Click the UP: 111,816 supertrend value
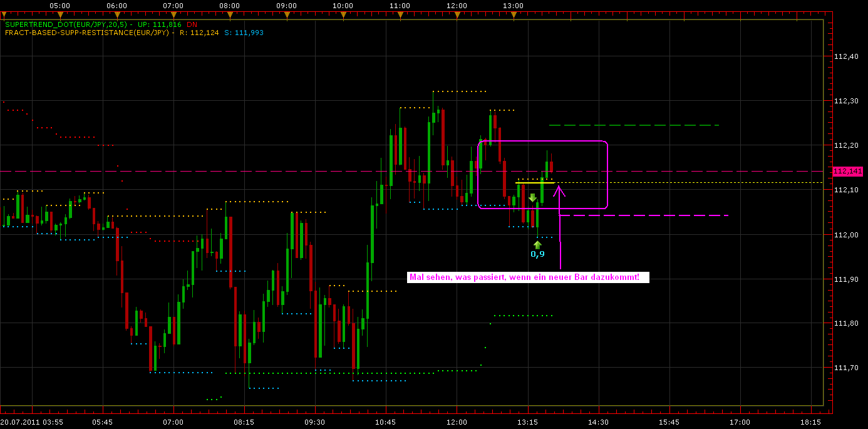This screenshot has width=868, height=429. (158, 24)
